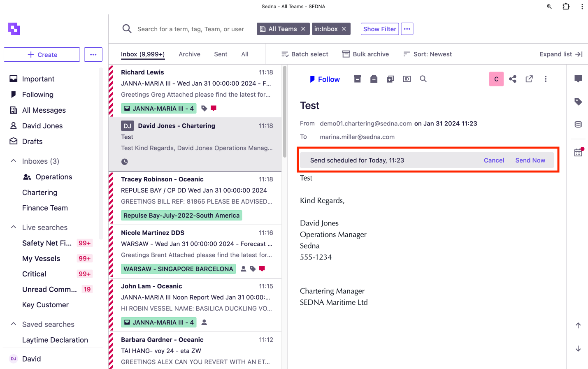This screenshot has height=369, width=588.
Task: Open the Drafts folder
Action: [x=33, y=142]
